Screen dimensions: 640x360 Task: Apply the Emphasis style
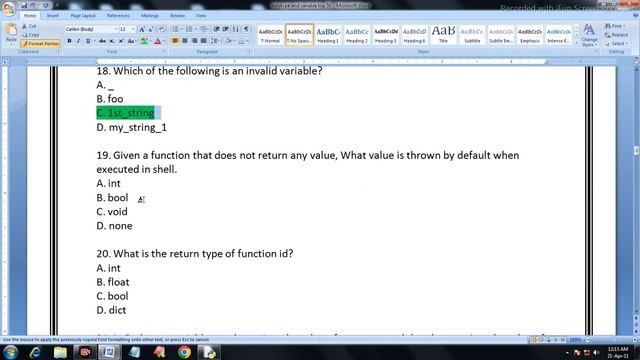pos(530,35)
